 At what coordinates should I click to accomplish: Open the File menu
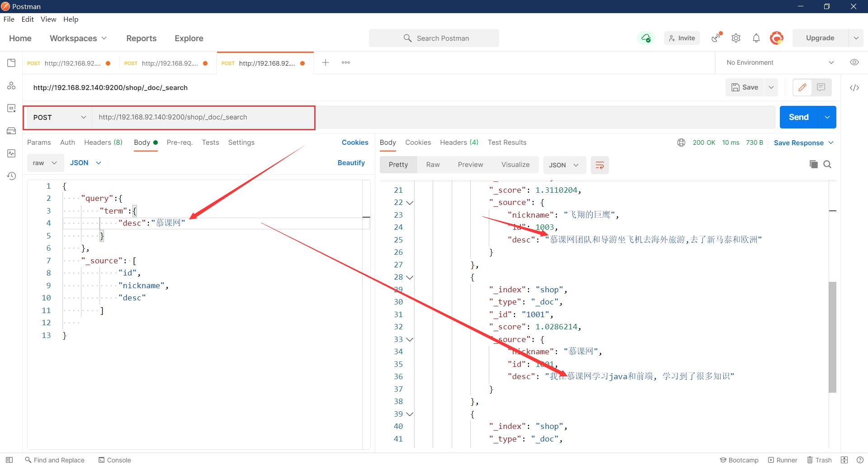(9, 19)
